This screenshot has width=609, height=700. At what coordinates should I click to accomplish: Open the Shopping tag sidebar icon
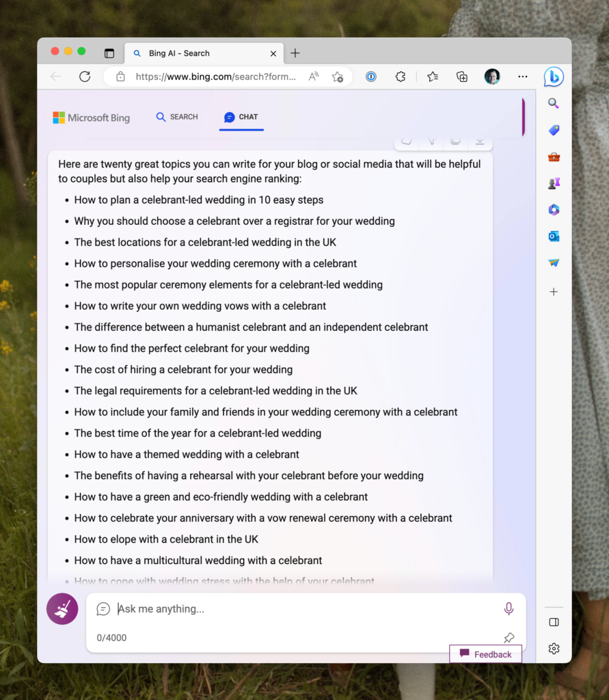(554, 131)
